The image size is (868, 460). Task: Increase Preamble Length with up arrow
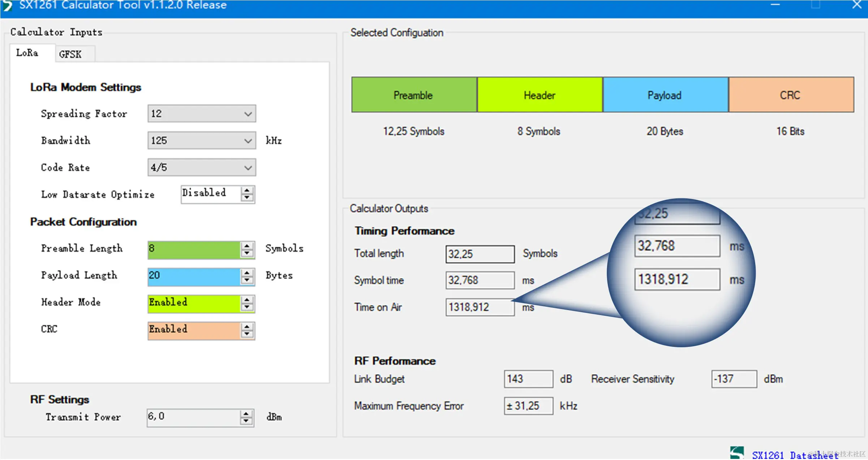247,246
